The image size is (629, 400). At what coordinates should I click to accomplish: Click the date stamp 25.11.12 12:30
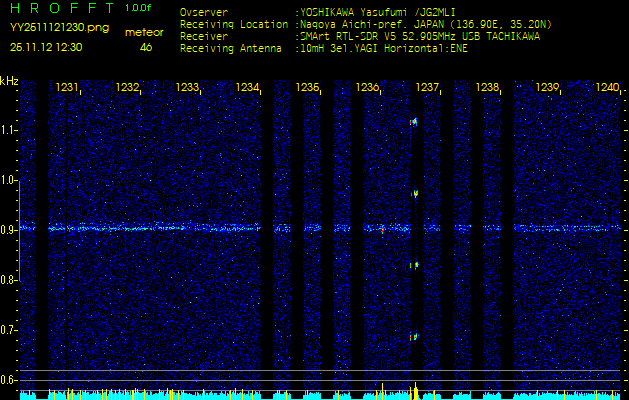(46, 47)
